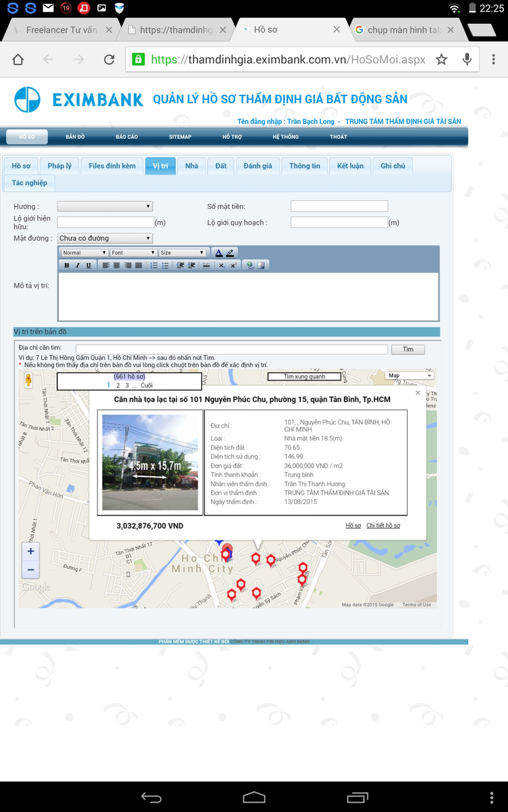This screenshot has height=812, width=508.
Task: Open Hồ sơ link in popup
Action: tap(354, 526)
